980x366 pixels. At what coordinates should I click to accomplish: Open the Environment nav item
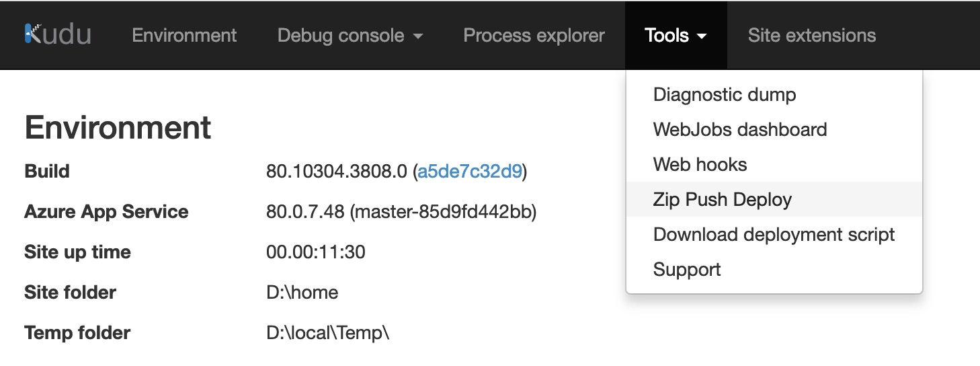click(x=184, y=35)
